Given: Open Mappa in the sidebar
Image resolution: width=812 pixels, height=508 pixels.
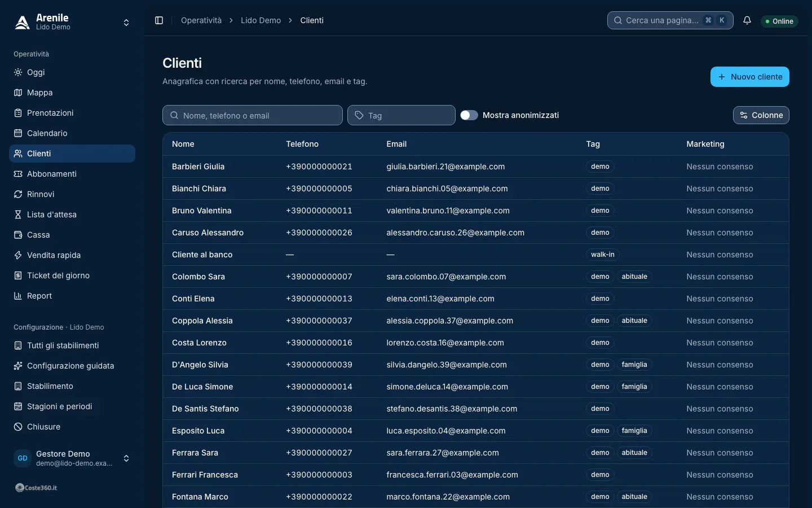Looking at the screenshot, I should coord(72,93).
